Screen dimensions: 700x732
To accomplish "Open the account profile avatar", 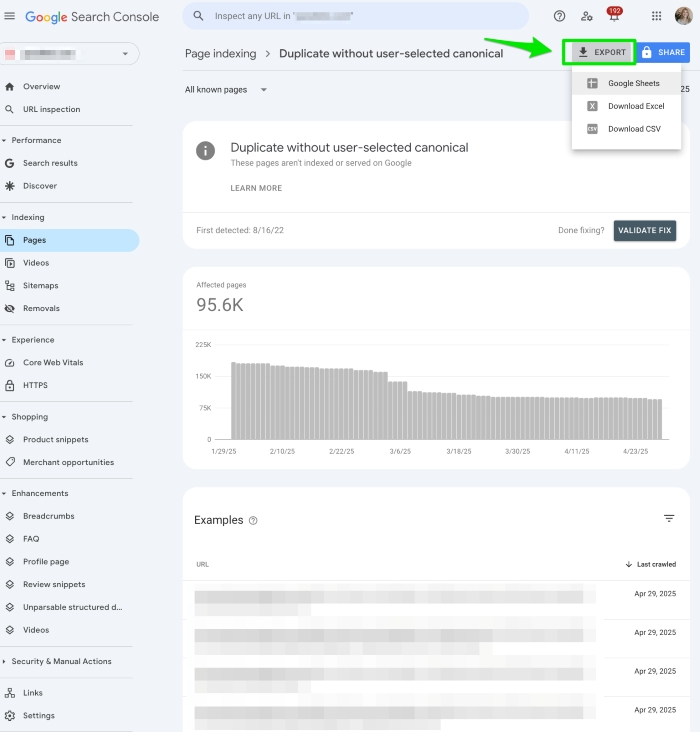I will point(684,16).
